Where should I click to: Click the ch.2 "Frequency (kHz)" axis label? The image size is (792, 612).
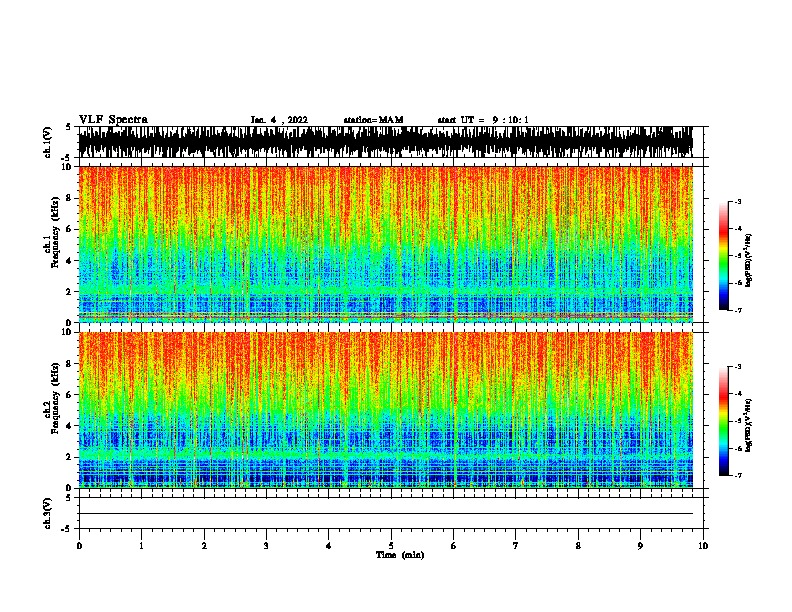(x=55, y=398)
